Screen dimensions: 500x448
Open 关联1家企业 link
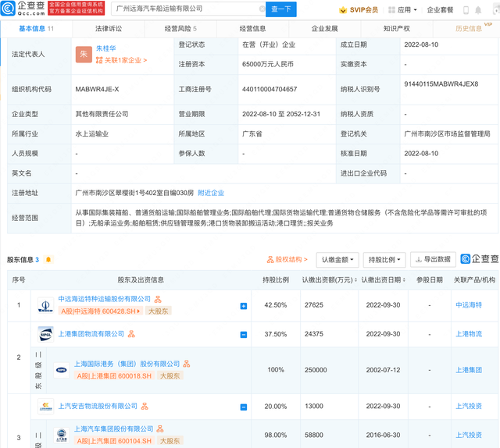point(126,60)
